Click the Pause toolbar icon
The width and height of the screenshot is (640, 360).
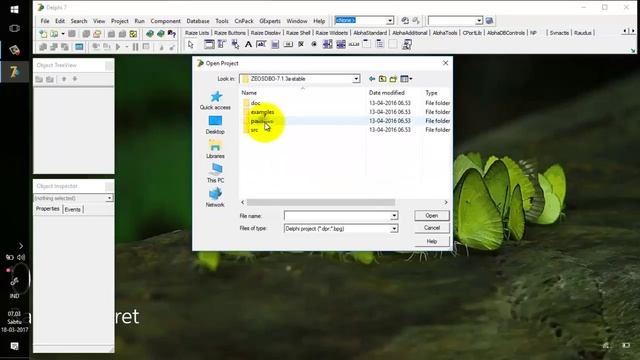coord(136,47)
